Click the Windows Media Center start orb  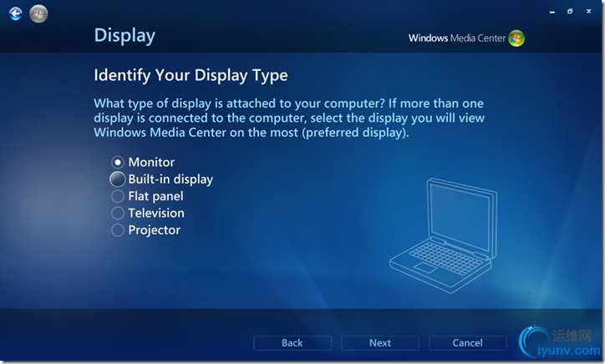[x=38, y=14]
